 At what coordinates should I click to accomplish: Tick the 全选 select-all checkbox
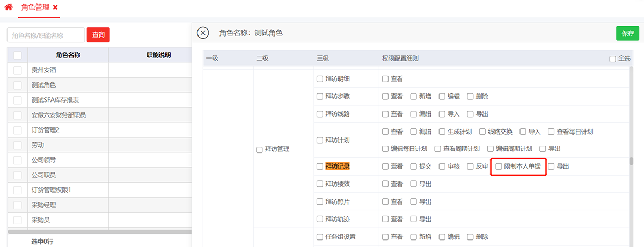tap(612, 59)
